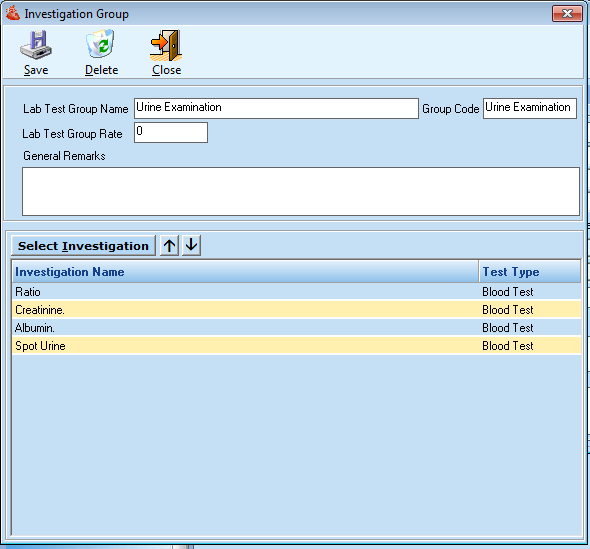Close the Investigation Group window
The image size is (590, 549).
point(567,14)
